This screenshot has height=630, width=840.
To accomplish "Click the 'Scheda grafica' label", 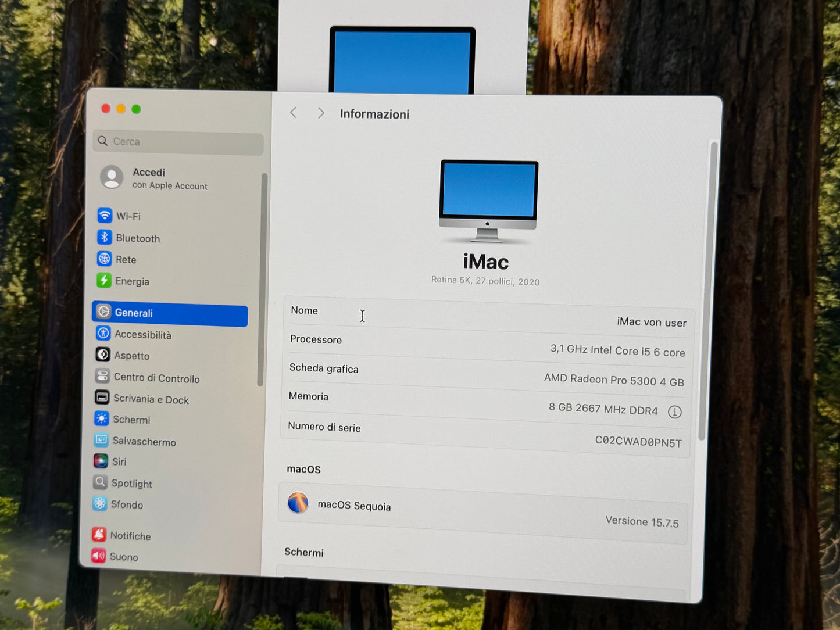I will coord(324,368).
